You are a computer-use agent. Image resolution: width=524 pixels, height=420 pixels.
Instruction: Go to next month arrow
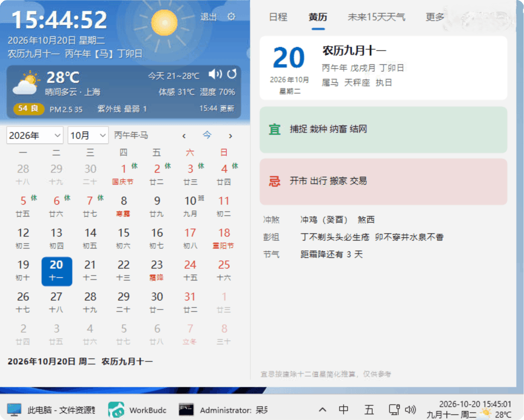pyautogui.click(x=230, y=136)
